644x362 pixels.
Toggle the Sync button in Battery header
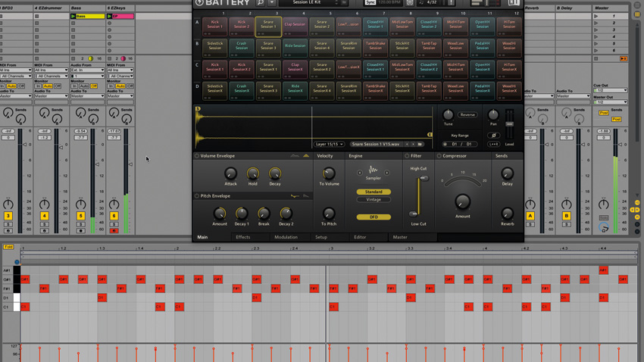[370, 2]
